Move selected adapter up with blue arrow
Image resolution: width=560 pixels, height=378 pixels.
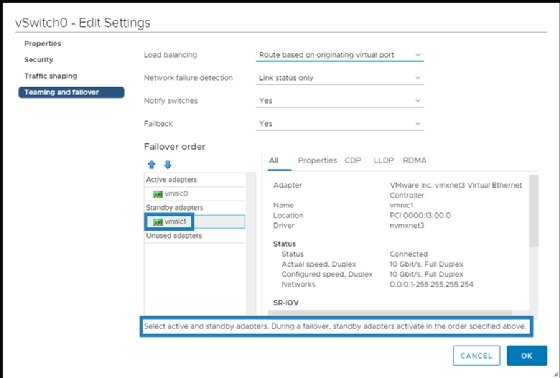(151, 165)
